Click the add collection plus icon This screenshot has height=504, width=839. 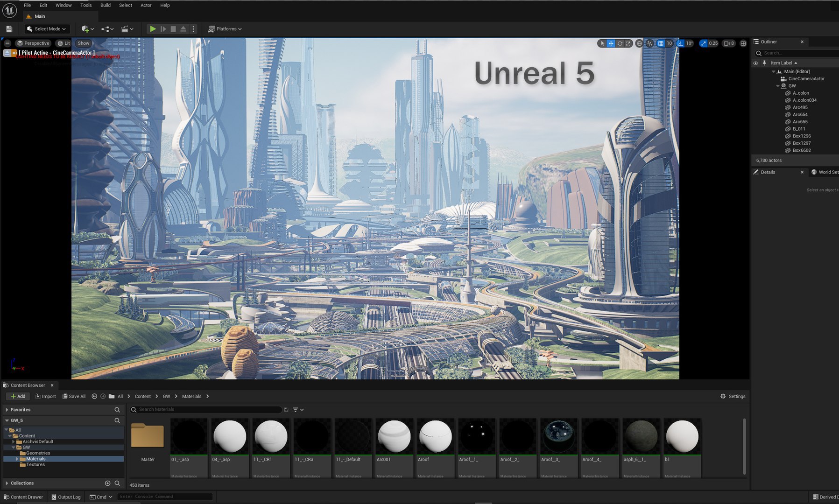(x=107, y=483)
